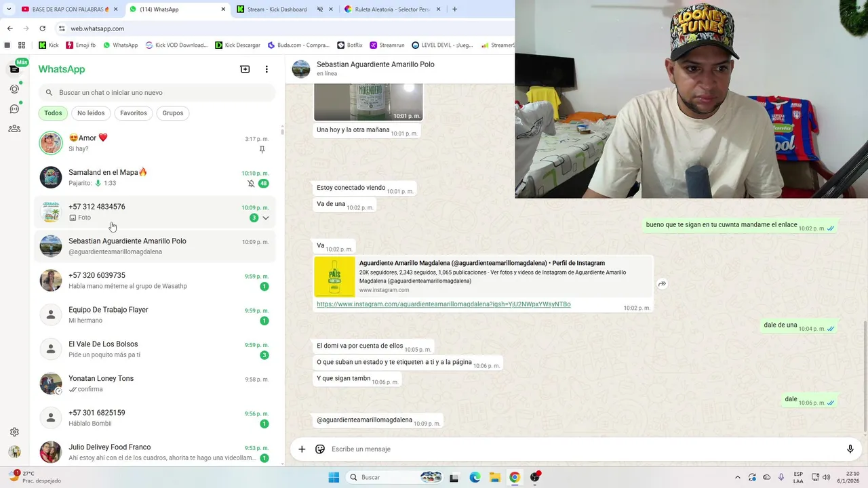
Task: Open the apps grid in bookmarks bar
Action: pyautogui.click(x=22, y=45)
